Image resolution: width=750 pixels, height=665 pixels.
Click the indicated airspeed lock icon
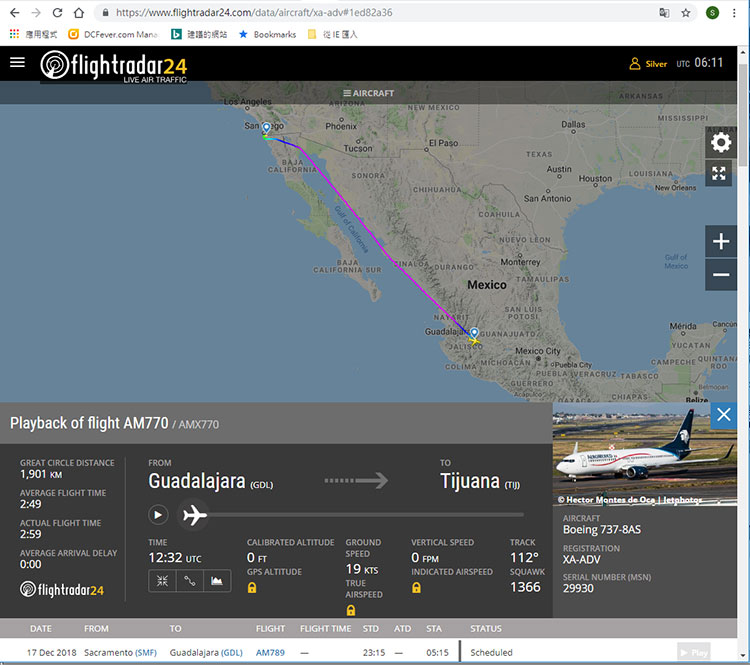click(417, 587)
